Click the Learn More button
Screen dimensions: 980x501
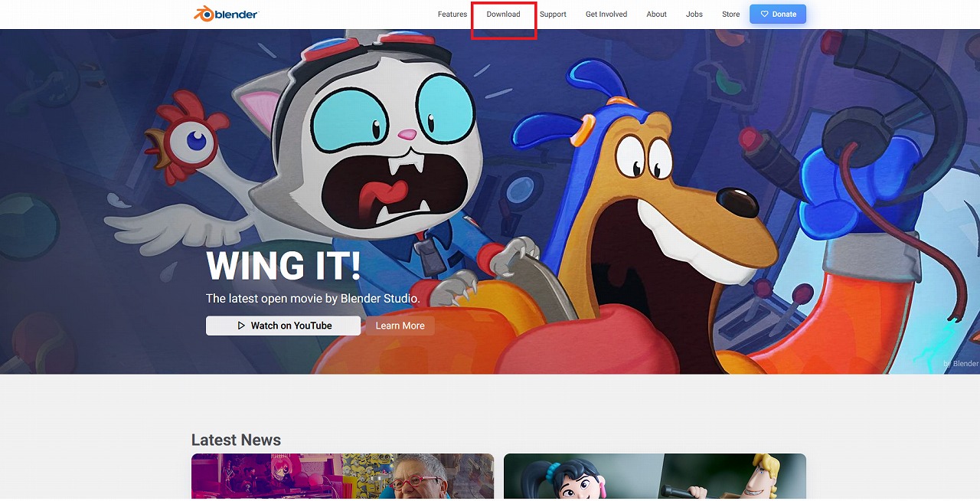click(x=400, y=326)
